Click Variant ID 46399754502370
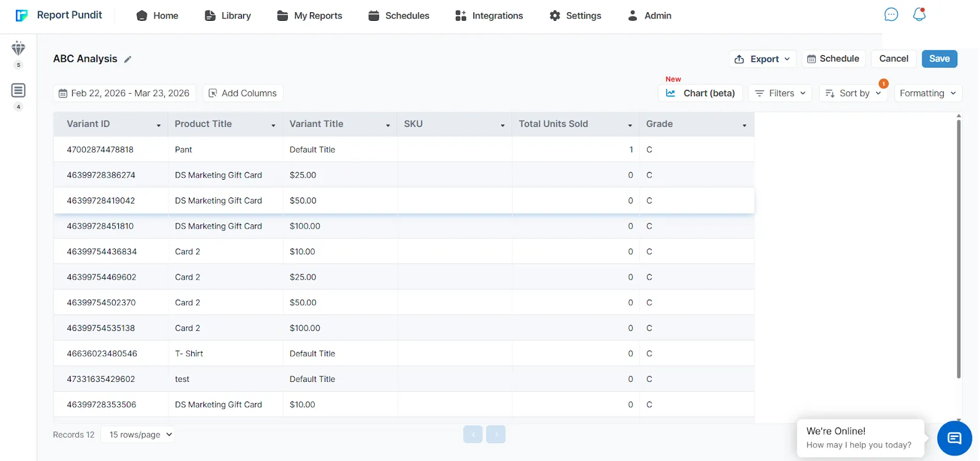This screenshot has width=980, height=461. point(101,303)
